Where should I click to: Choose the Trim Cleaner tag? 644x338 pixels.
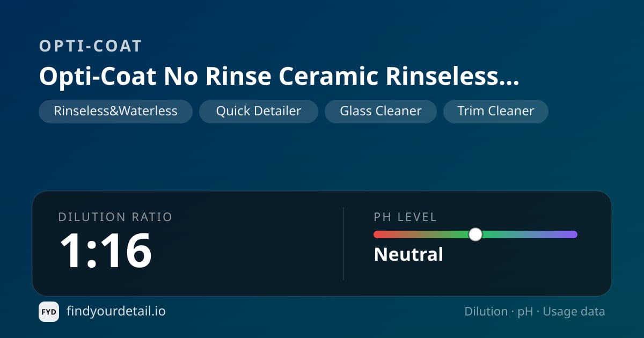pos(496,111)
